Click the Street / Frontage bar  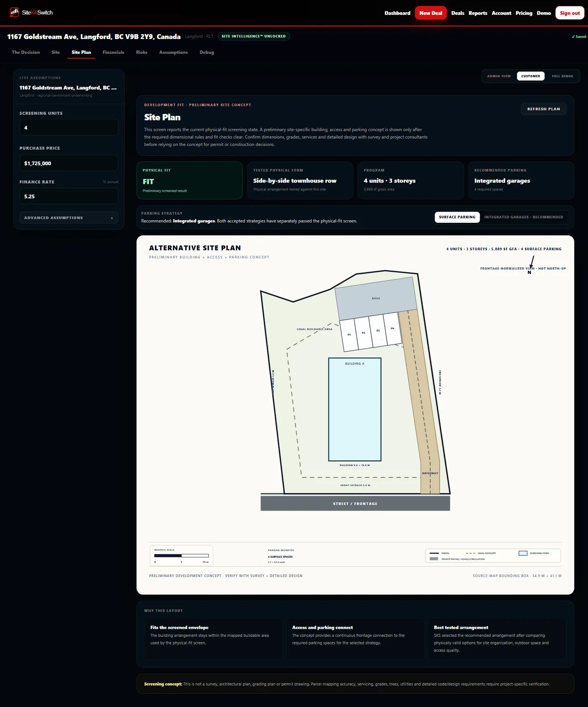355,504
